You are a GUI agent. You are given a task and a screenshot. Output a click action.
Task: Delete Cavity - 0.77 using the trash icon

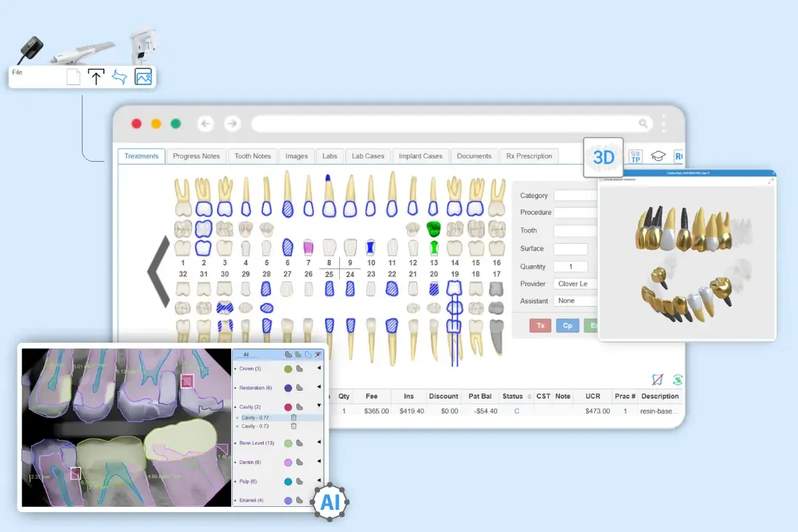(293, 417)
